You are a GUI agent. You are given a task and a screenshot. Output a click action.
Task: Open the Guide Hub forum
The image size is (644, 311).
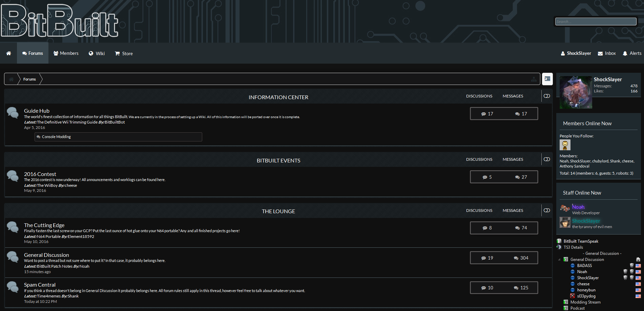pos(37,111)
